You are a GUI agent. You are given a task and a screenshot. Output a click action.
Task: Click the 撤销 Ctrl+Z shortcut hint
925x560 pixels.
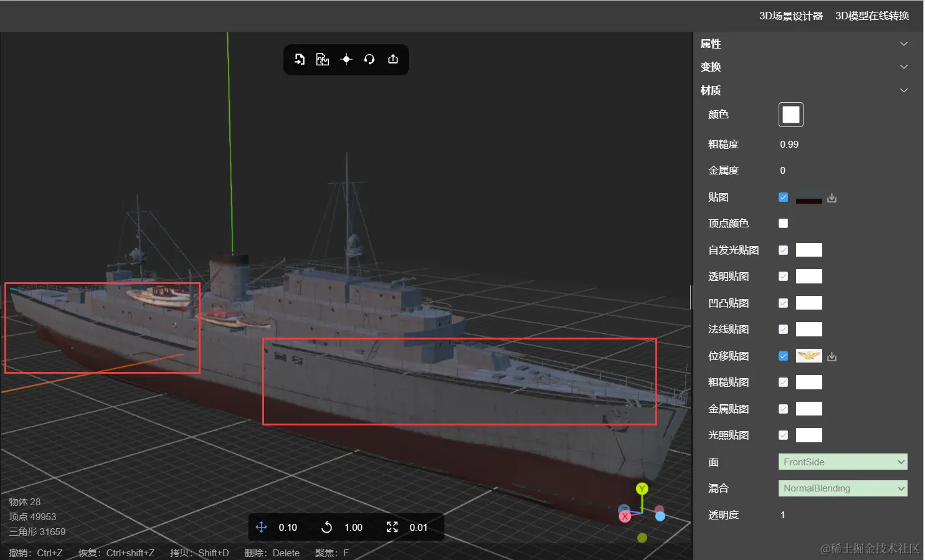click(36, 553)
